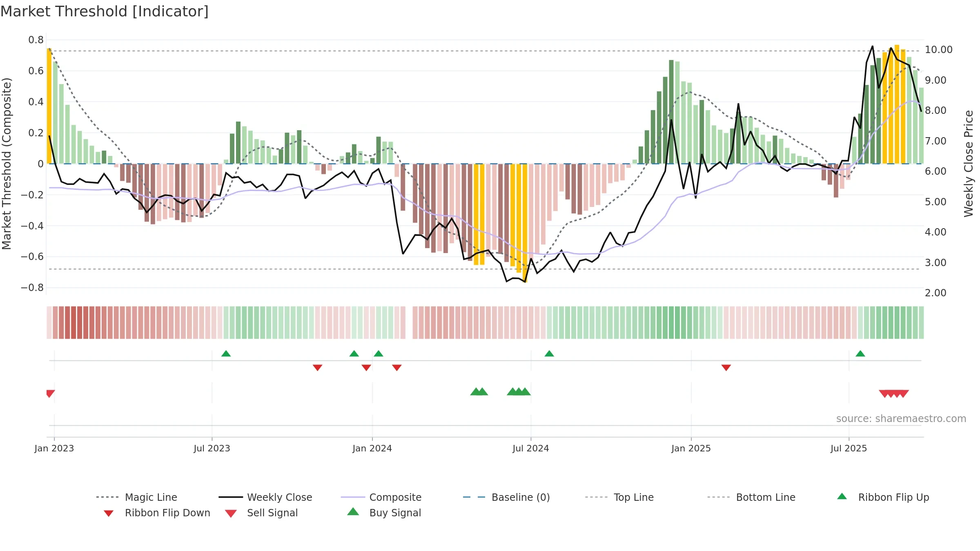Click the red Ribbon Flip Down triangle in the legend
980x551 pixels.
tap(109, 513)
